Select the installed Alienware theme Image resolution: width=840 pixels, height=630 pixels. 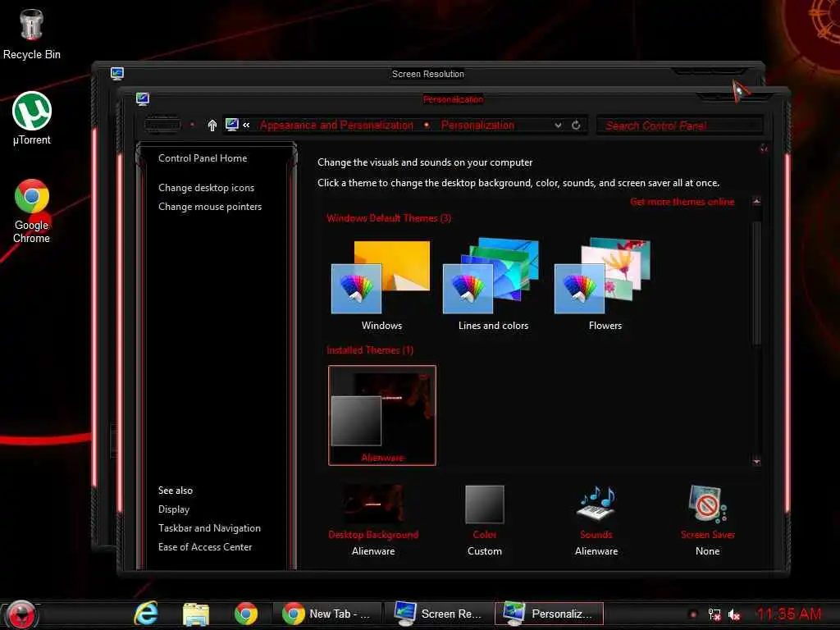pos(382,415)
